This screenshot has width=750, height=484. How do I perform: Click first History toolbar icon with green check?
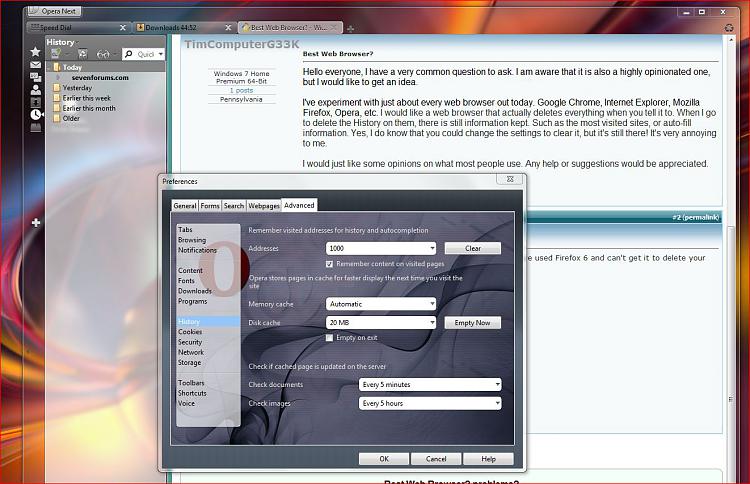pyautogui.click(x=56, y=54)
